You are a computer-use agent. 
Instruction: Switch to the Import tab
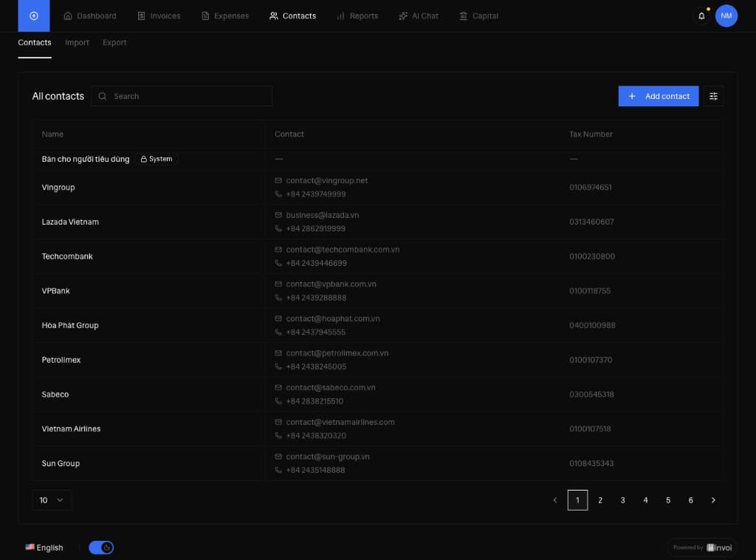pos(77,42)
